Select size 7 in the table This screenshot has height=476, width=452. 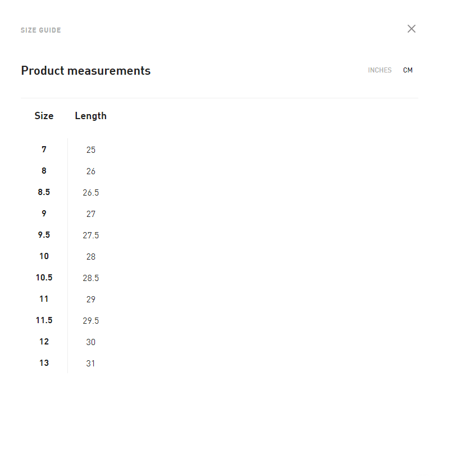44,149
